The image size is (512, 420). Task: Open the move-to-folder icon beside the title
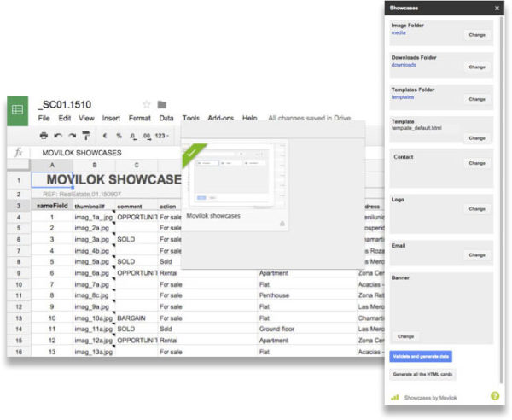[x=162, y=104]
